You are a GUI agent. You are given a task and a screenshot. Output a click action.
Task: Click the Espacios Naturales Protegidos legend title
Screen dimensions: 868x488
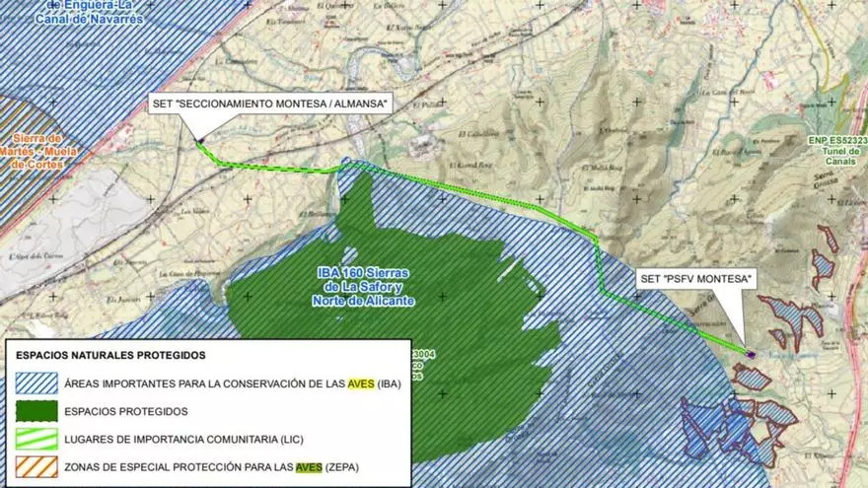[110, 355]
